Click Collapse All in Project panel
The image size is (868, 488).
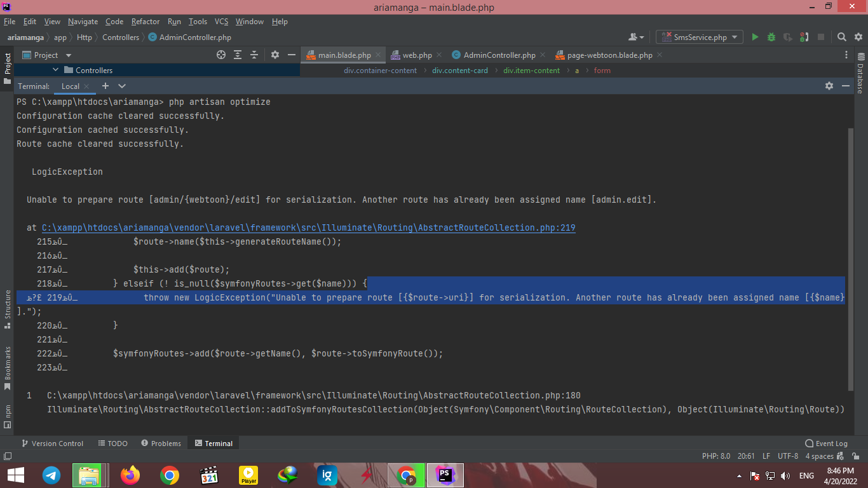(254, 55)
